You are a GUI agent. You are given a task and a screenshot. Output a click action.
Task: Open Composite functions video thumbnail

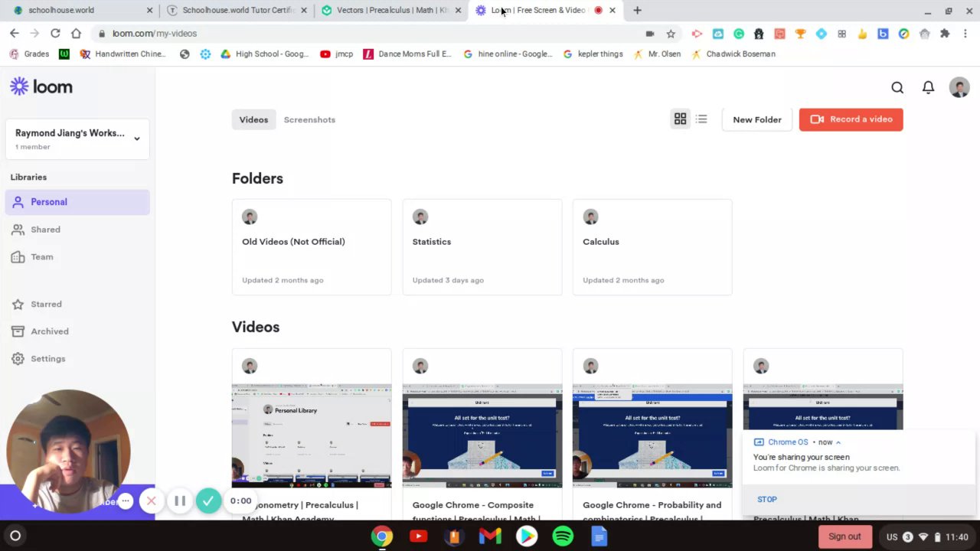482,435
